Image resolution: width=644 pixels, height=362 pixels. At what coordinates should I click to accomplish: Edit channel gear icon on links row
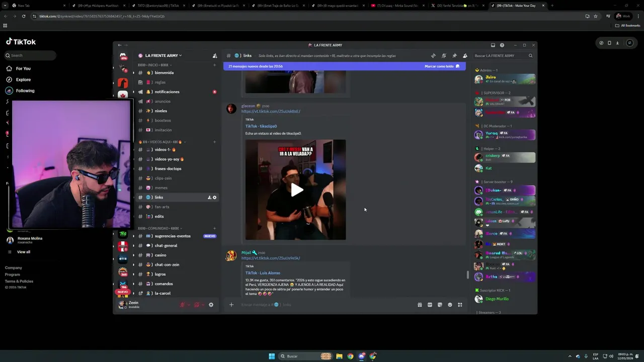point(215,198)
